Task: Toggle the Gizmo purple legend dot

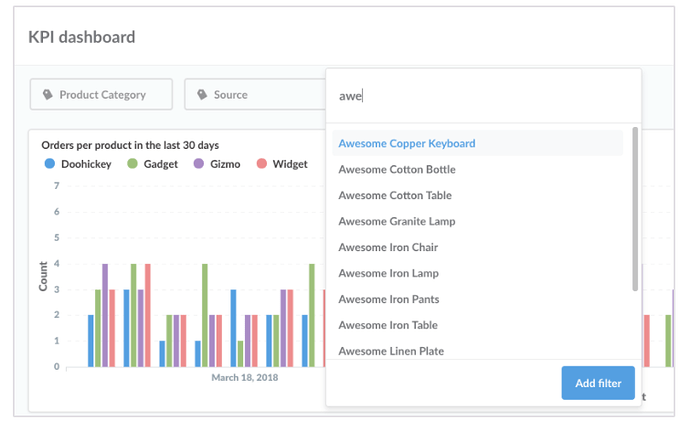Action: pyautogui.click(x=199, y=164)
